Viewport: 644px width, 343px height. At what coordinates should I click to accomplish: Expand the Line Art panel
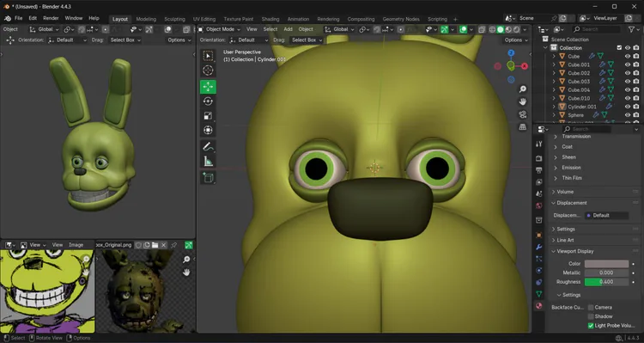[x=553, y=240]
